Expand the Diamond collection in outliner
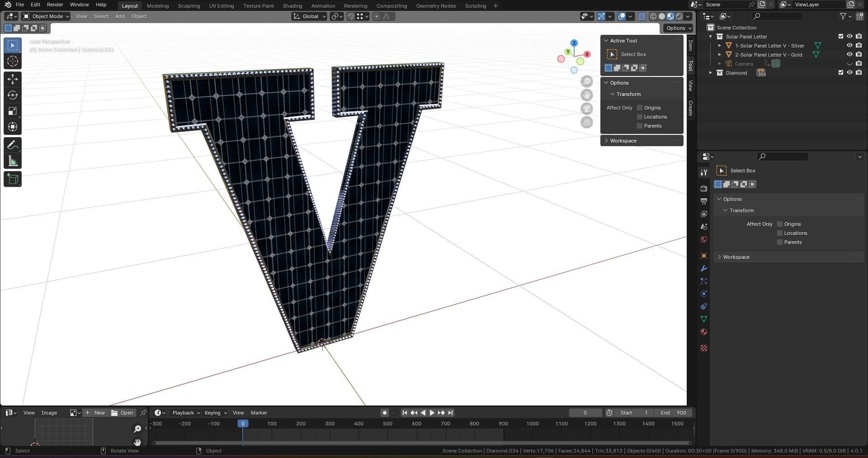This screenshot has width=868, height=458. 711,73
